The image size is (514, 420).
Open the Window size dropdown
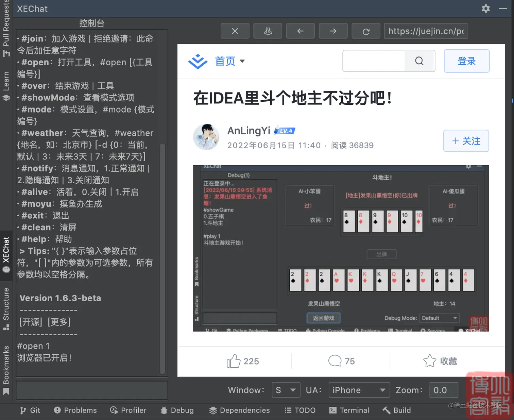pyautogui.click(x=286, y=390)
